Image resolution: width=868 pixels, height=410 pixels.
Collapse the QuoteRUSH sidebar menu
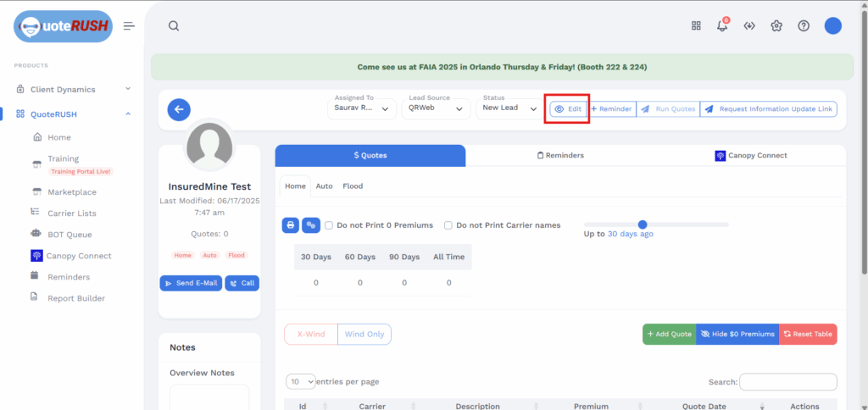pos(73,114)
